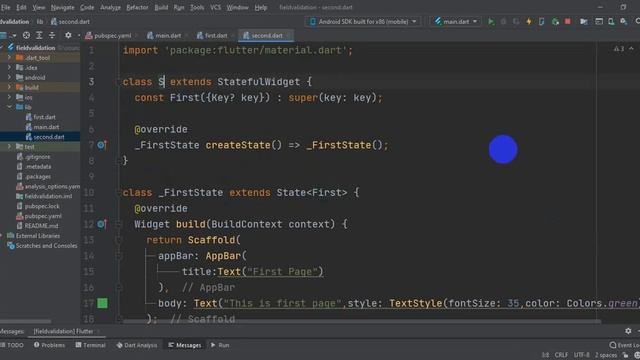Open the Terminal tool window

90,345
